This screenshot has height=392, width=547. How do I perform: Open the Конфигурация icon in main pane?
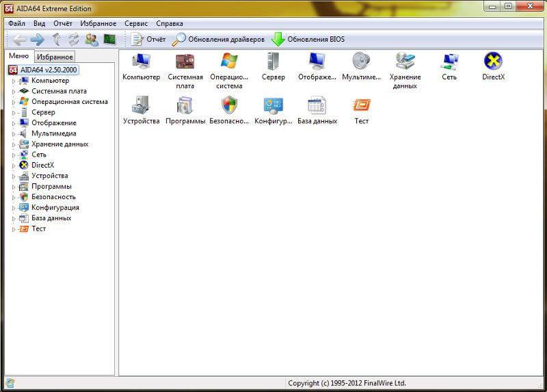[x=273, y=105]
